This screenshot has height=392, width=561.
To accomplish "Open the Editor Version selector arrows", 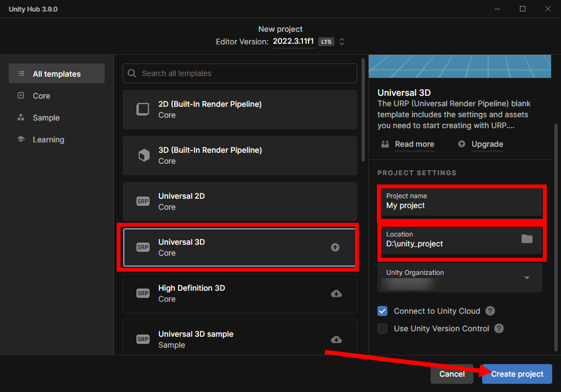I will (342, 42).
